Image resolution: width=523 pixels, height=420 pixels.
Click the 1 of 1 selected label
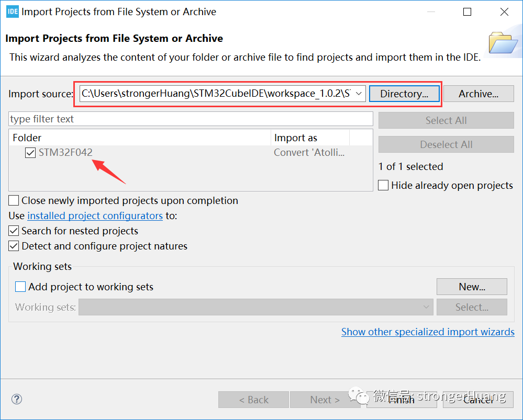click(x=410, y=166)
